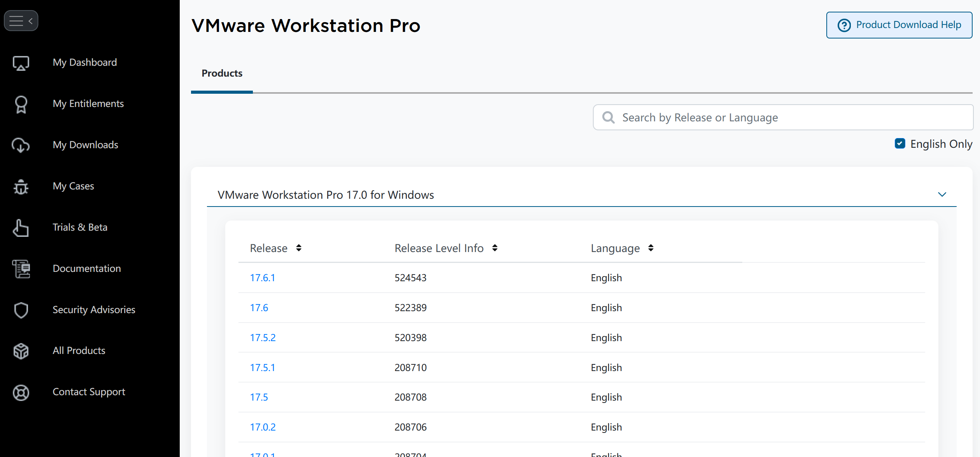Open release 17.6.1 link
The width and height of the screenshot is (980, 457).
pos(263,278)
